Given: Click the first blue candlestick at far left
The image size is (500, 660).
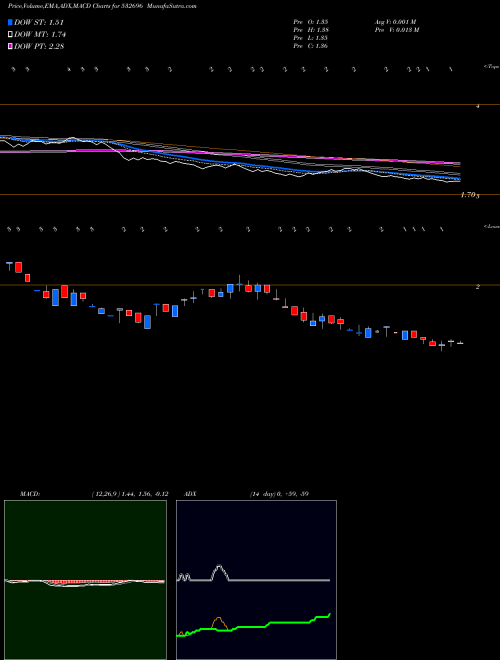Looking at the screenshot, I should tap(9, 265).
